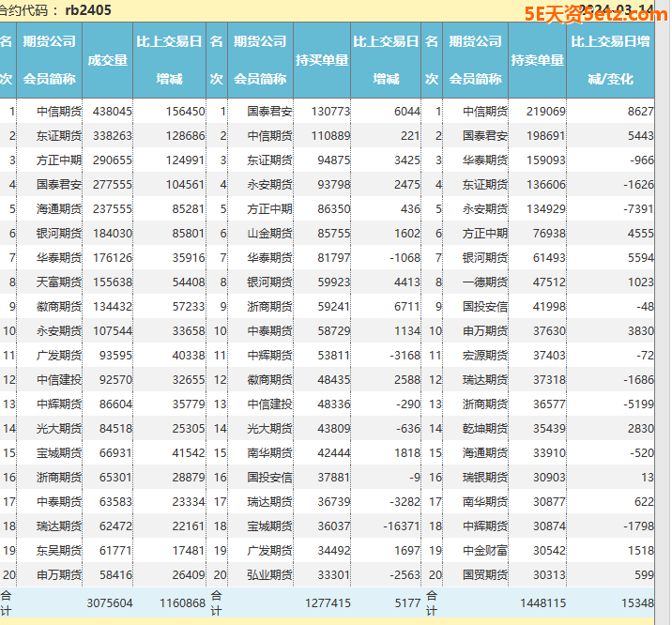Click the 持买单量 column header
Image resolution: width=672 pixels, height=625 pixels.
click(x=322, y=60)
